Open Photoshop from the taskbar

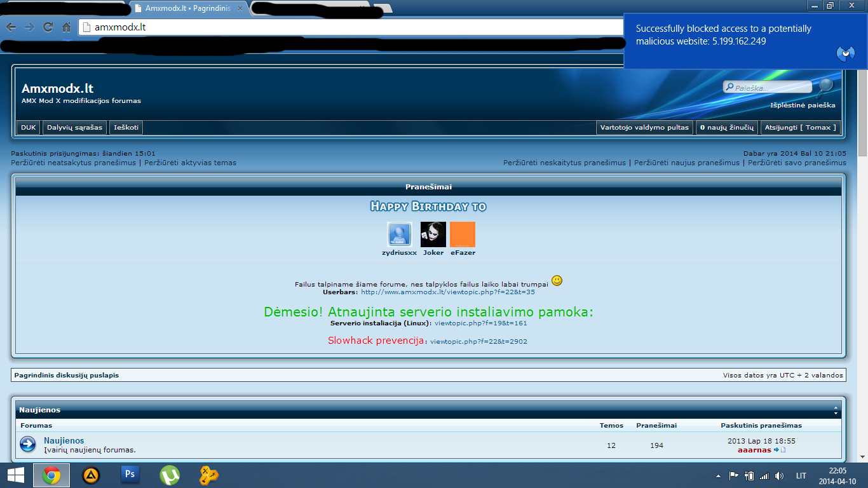click(x=130, y=474)
